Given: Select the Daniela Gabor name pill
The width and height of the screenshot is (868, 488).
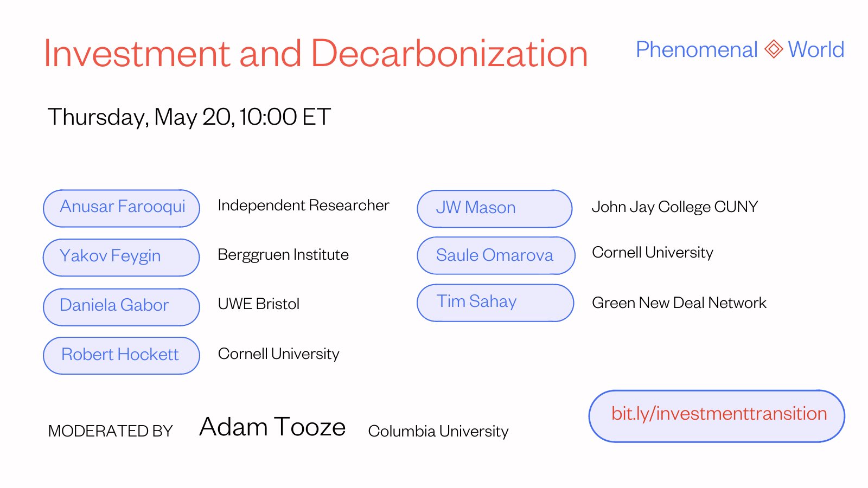Looking at the screenshot, I should tap(122, 307).
